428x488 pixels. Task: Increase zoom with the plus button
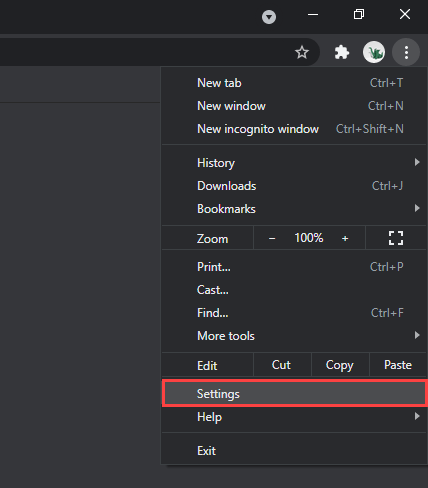coord(345,238)
